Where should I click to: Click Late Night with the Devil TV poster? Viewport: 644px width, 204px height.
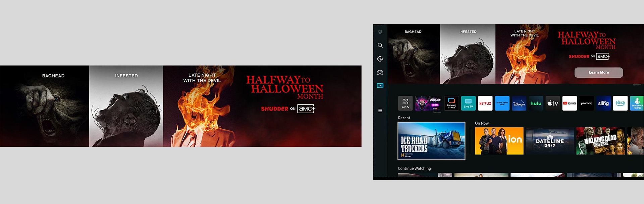pos(523,54)
